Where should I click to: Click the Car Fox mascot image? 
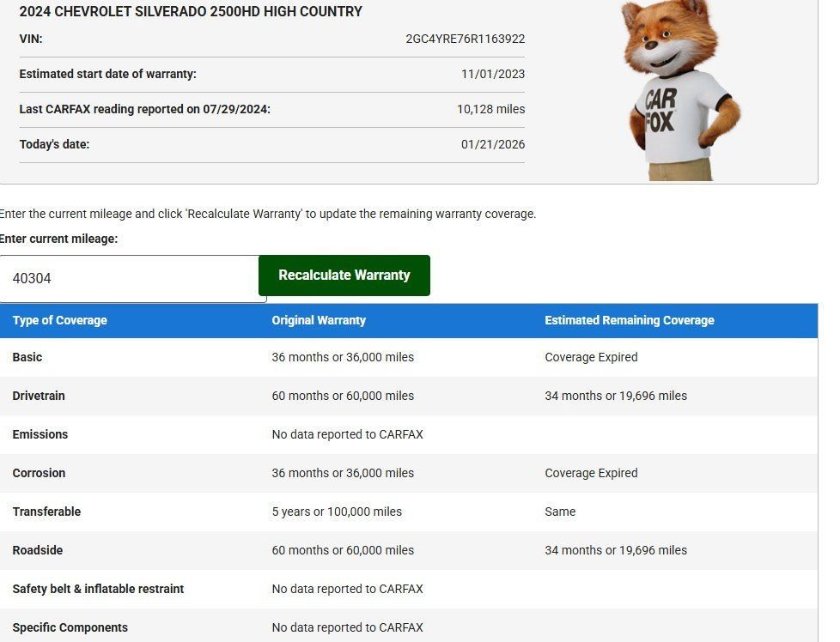point(681,90)
